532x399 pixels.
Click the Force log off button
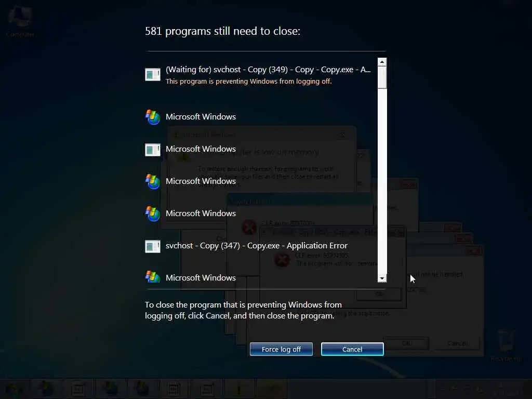pos(281,349)
